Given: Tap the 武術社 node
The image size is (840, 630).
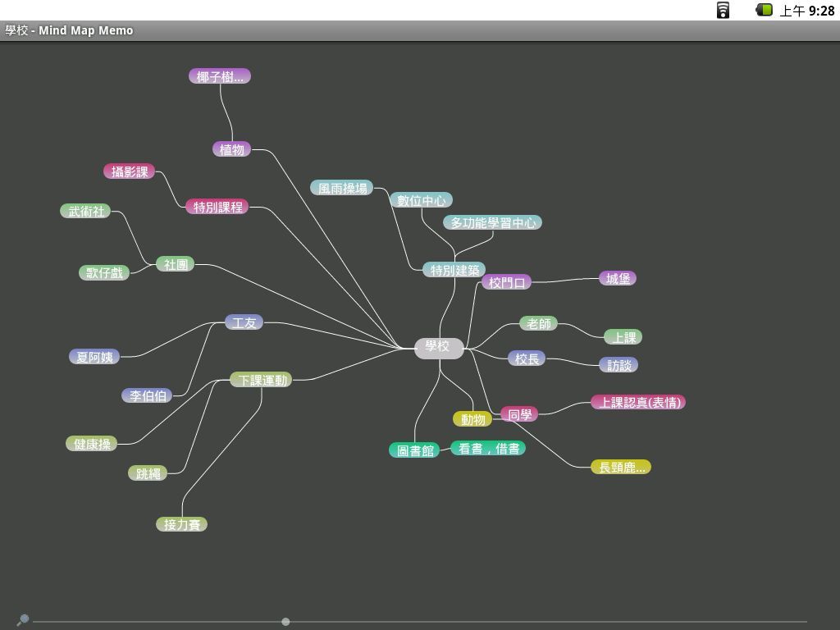Looking at the screenshot, I should (86, 211).
